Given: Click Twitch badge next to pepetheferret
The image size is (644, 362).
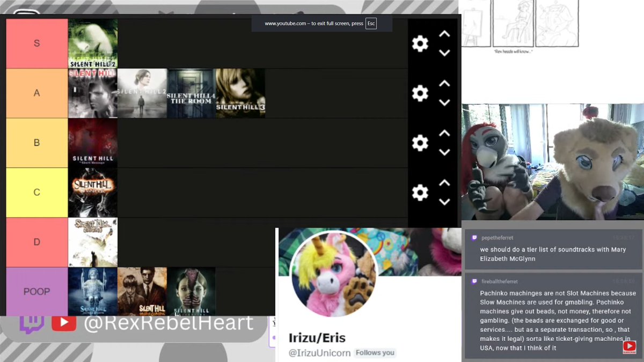Looking at the screenshot, I should (x=474, y=238).
